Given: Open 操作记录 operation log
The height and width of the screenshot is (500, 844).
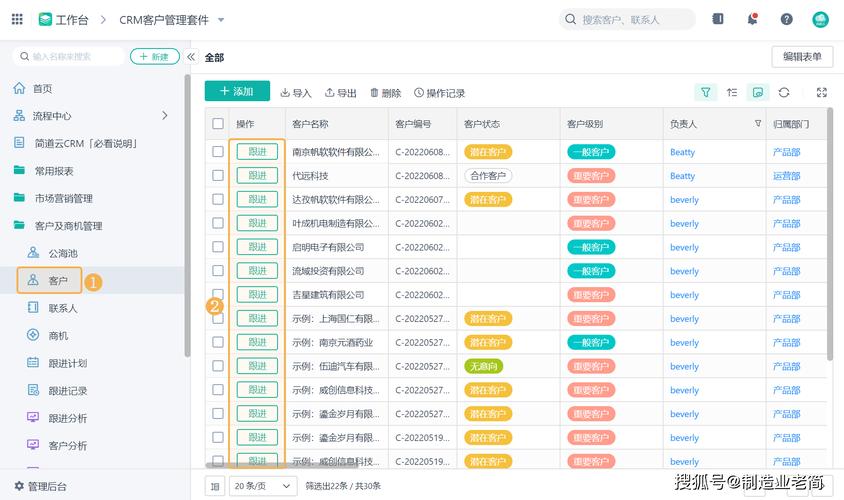Looking at the screenshot, I should 439,93.
